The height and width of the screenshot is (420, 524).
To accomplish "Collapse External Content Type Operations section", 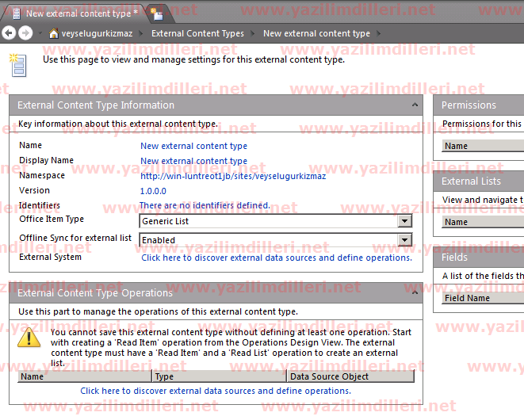I will 415,292.
